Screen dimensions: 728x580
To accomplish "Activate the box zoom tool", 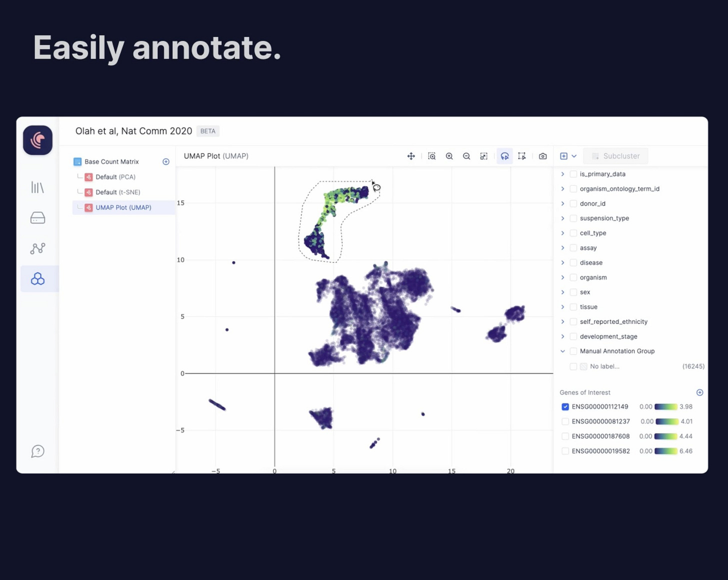I will (432, 156).
